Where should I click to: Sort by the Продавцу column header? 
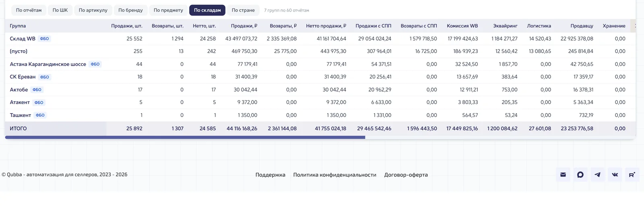582,26
